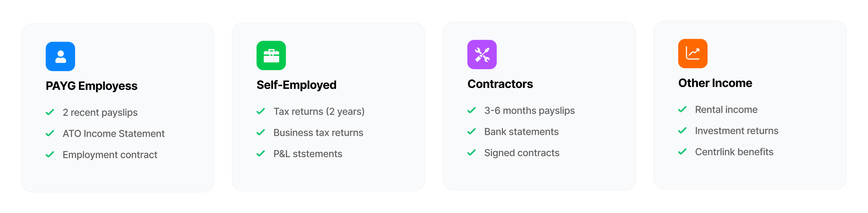The width and height of the screenshot is (868, 213).
Task: Click the checkmark beside Signed contracts
Action: [472, 153]
